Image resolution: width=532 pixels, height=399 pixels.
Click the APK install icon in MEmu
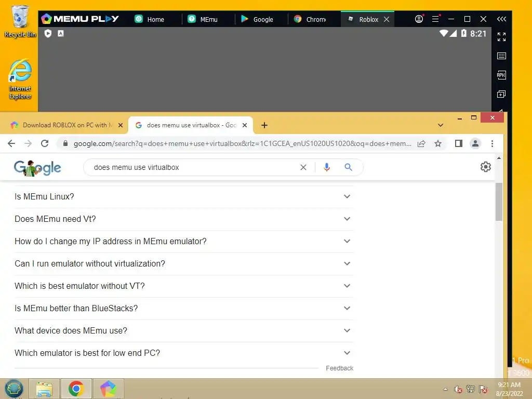click(501, 75)
